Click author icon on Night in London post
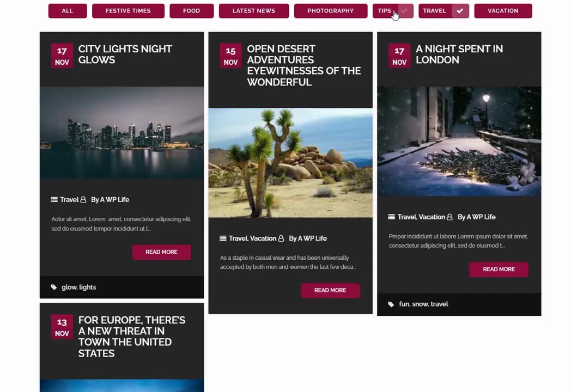Screen dimensions: 571x392 coord(449,217)
